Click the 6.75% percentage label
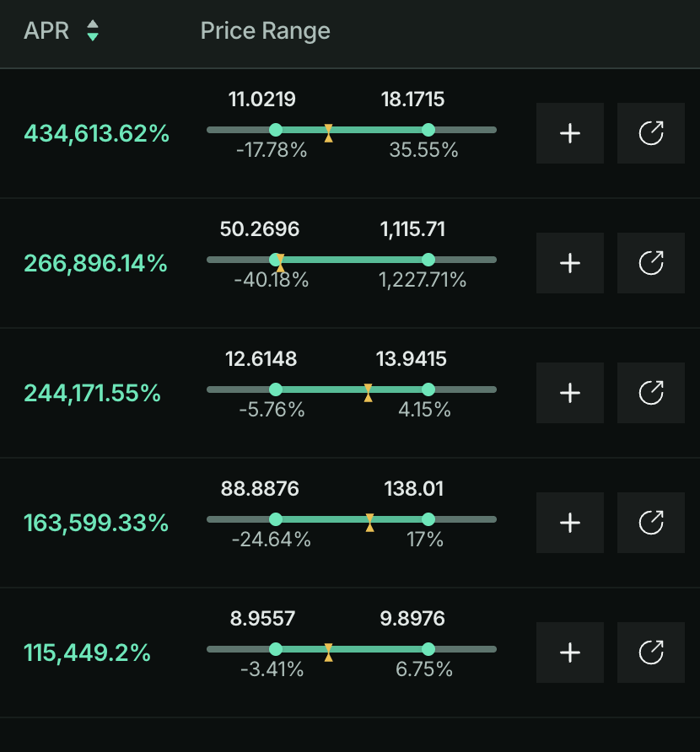This screenshot has width=700, height=752. click(x=424, y=670)
